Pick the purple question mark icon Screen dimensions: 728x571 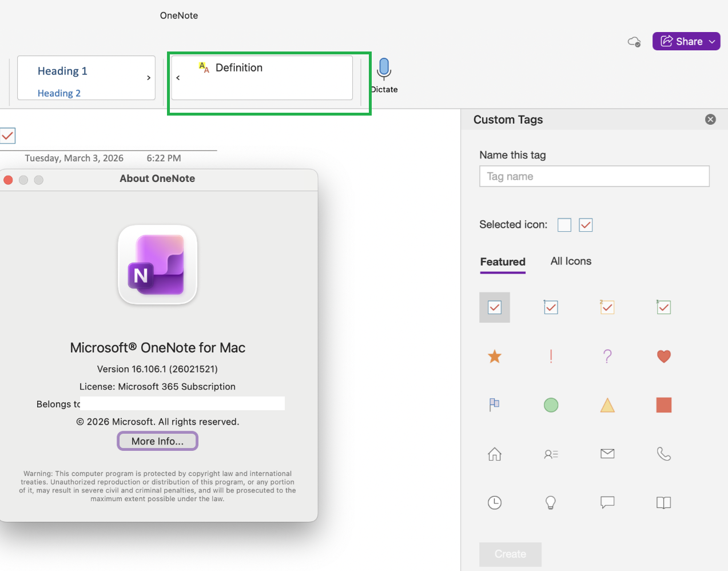point(607,356)
